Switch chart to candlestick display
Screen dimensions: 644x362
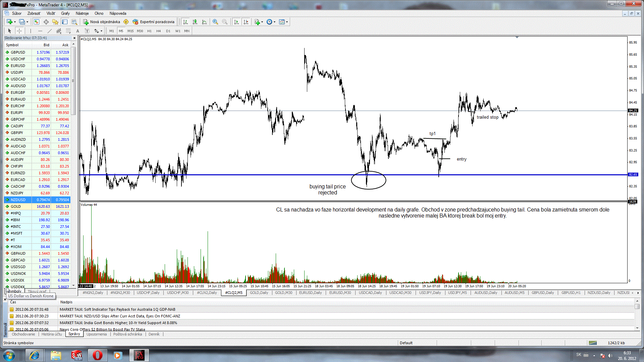[x=195, y=22]
